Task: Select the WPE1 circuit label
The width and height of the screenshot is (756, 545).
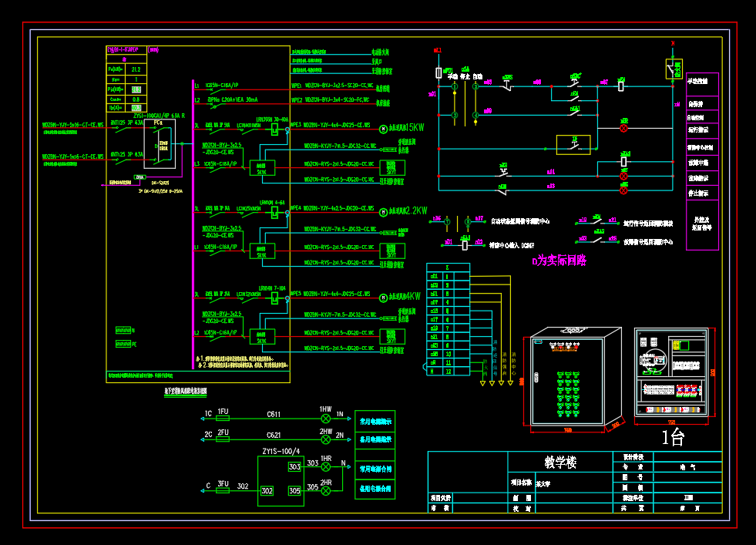Action: (x=297, y=86)
